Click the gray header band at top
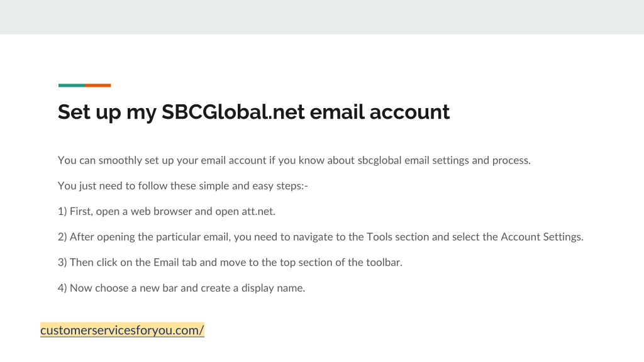Screen dimensions: 644x362 tap(322, 17)
